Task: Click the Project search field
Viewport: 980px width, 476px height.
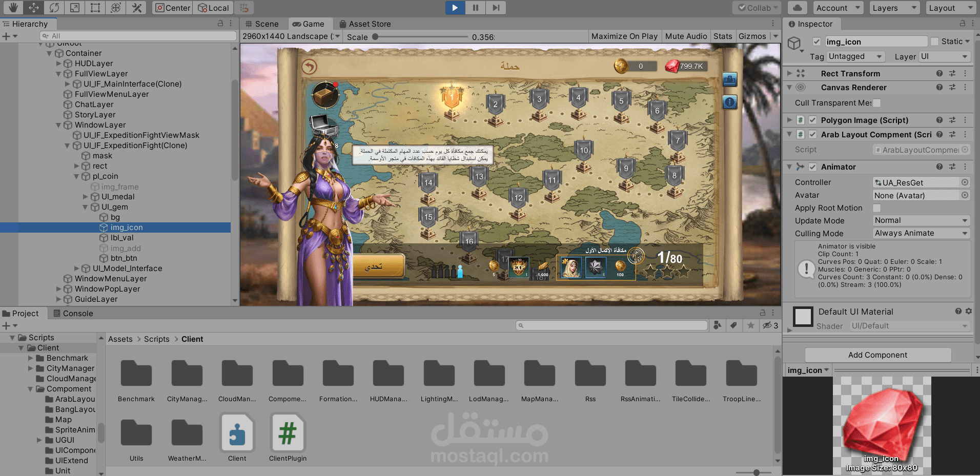Action: (611, 325)
